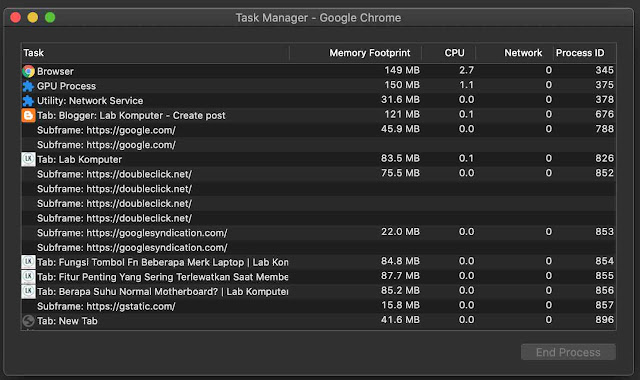Click the Chrome icon beside Browser

pos(28,71)
